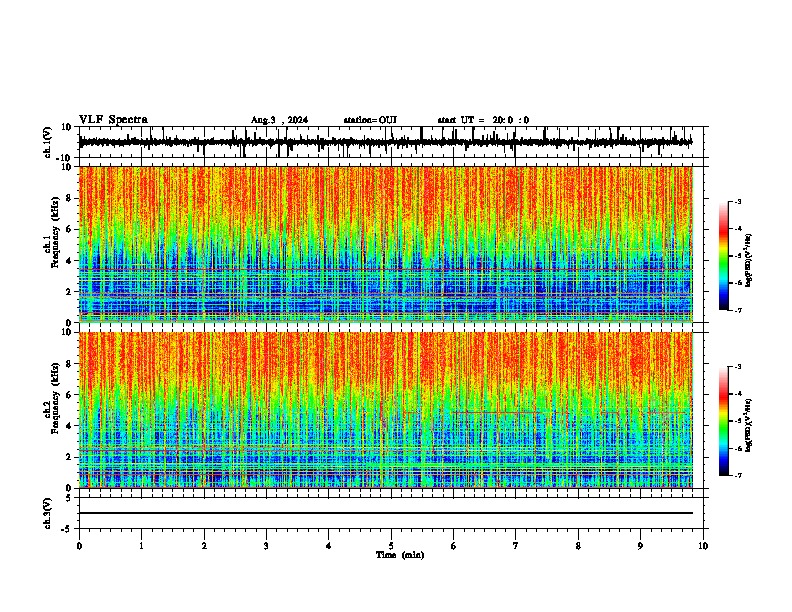Screen dimensions: 792x612
Task: Click the 'Time (min)' axis label
Action: [400, 555]
